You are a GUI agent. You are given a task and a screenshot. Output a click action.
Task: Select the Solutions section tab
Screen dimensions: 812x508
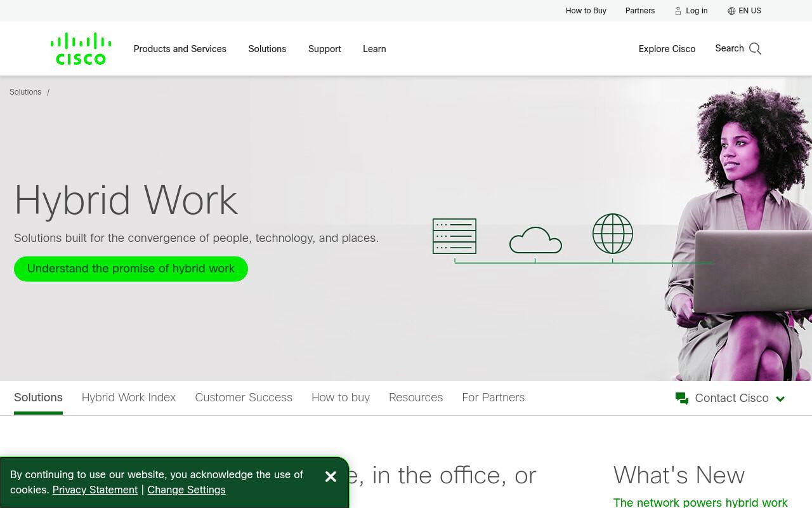pyautogui.click(x=38, y=398)
